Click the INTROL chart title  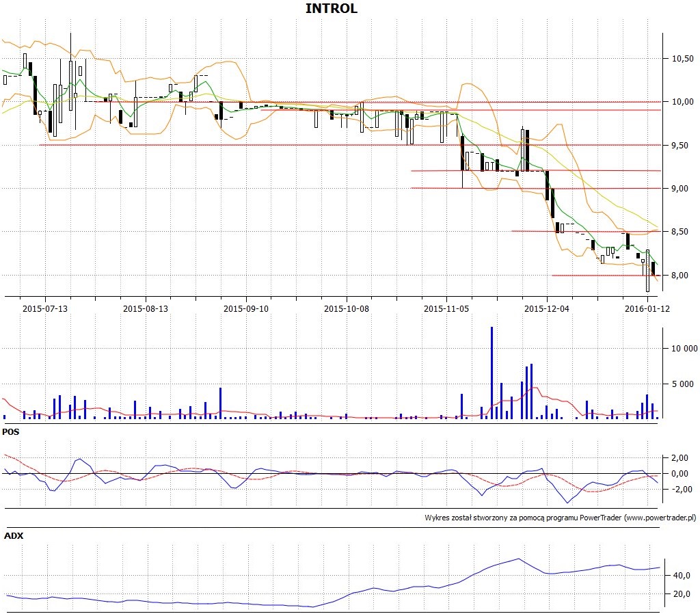tap(332, 8)
